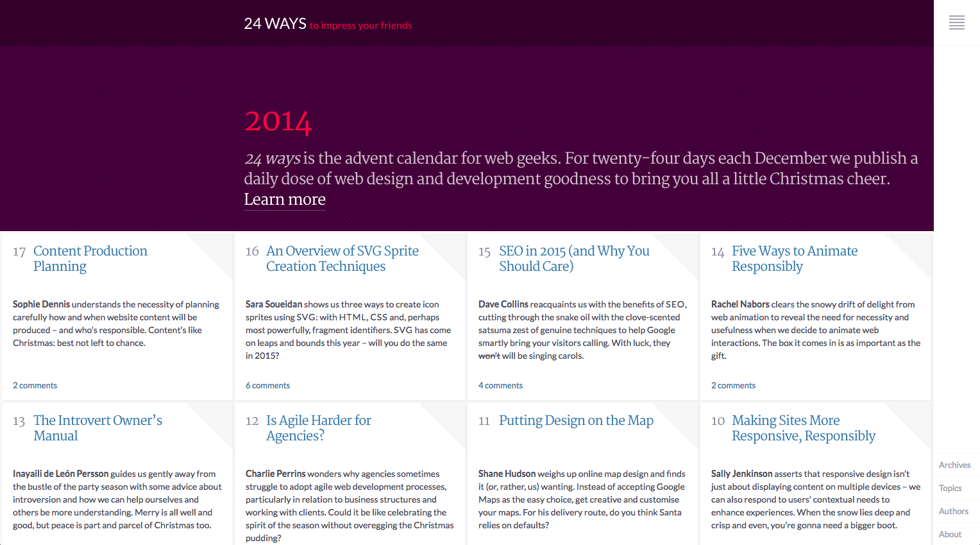Click day number 16
The image size is (980, 545).
[x=252, y=252]
